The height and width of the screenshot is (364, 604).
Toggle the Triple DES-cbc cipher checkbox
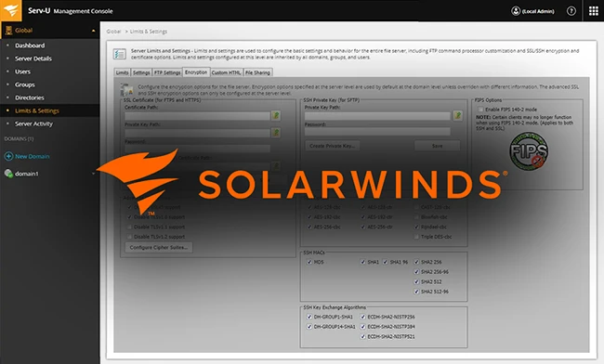pos(416,237)
